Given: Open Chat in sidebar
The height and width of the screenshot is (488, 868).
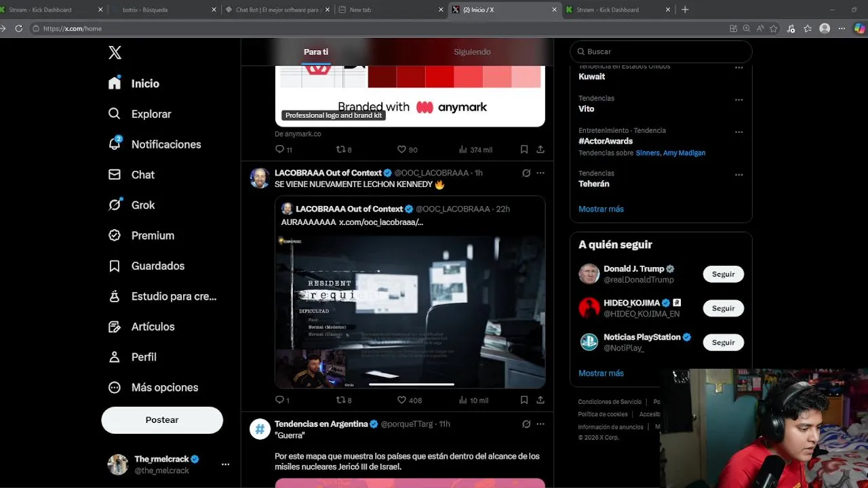Looking at the screenshot, I should tap(131, 175).
